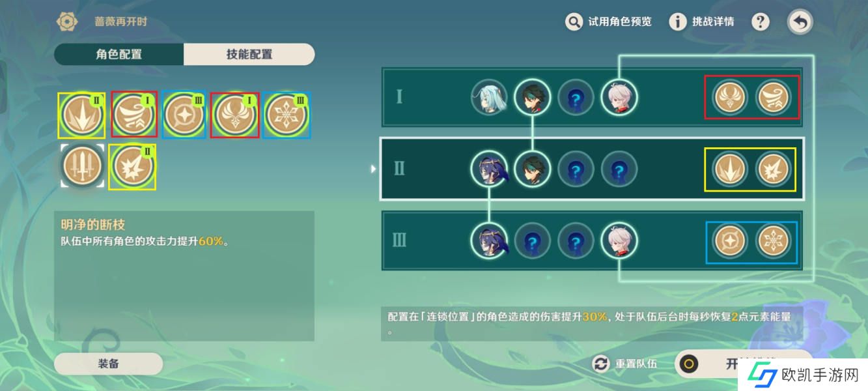Click the question mark help icon

[x=761, y=22]
